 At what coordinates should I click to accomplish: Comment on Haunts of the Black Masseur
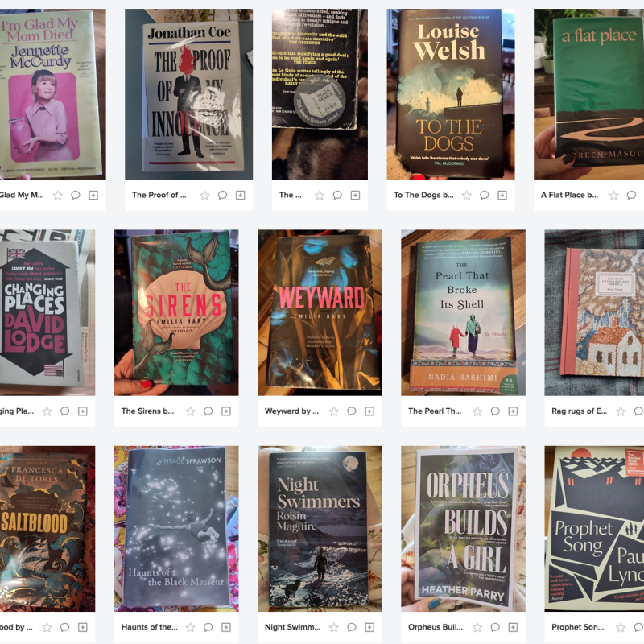coord(208,627)
